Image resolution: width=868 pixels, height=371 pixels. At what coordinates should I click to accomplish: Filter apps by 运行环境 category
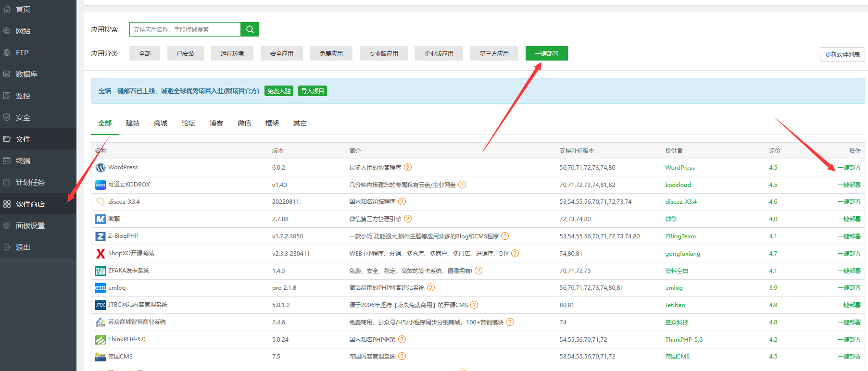pos(232,53)
